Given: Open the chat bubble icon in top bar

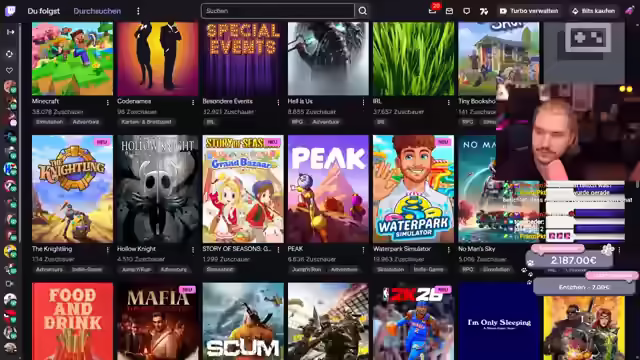Looking at the screenshot, I should [467, 11].
